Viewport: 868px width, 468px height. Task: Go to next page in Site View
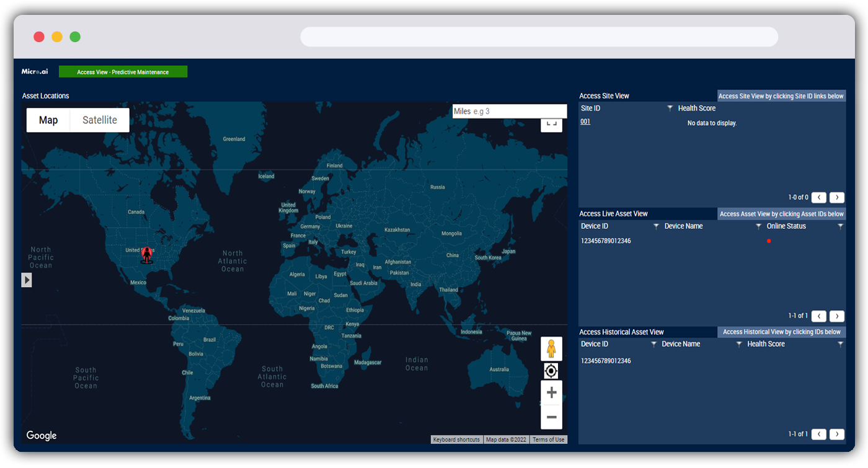(837, 198)
